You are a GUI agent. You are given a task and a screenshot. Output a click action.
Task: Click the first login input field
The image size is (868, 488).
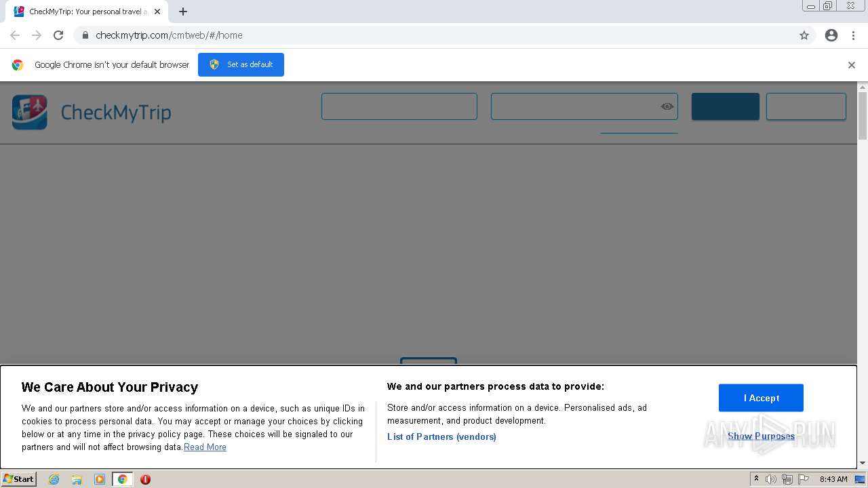(x=399, y=106)
